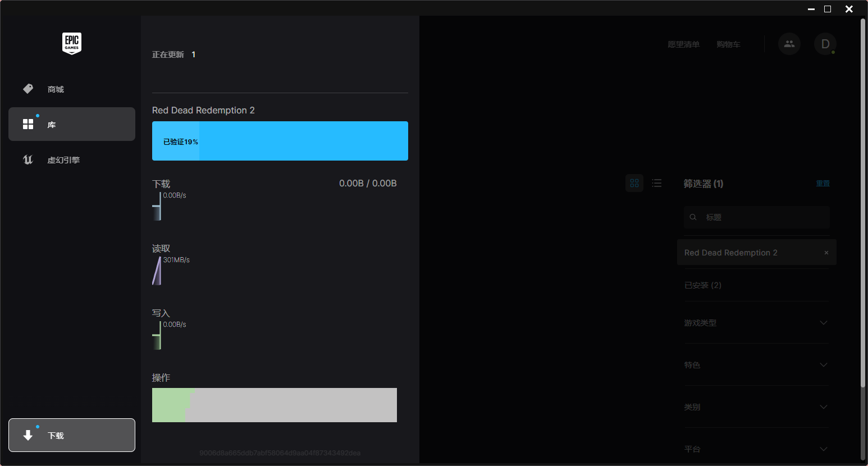
Task: Expand the 特色 filter section
Action: [824, 364]
